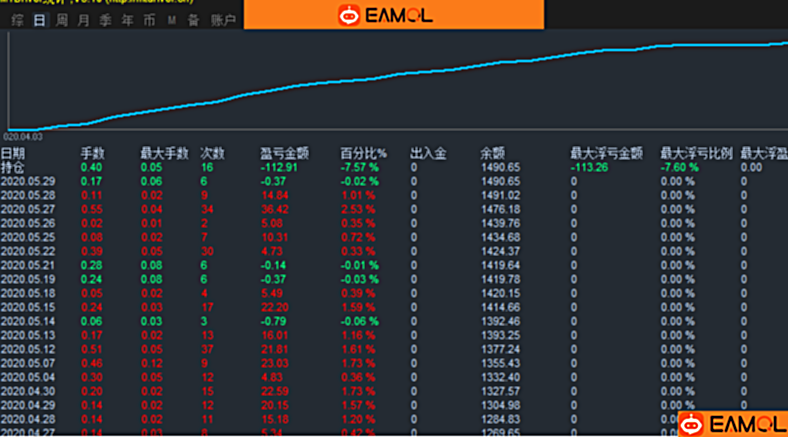Open the 年 yearly tab
This screenshot has width=788, height=437.
pos(126,20)
